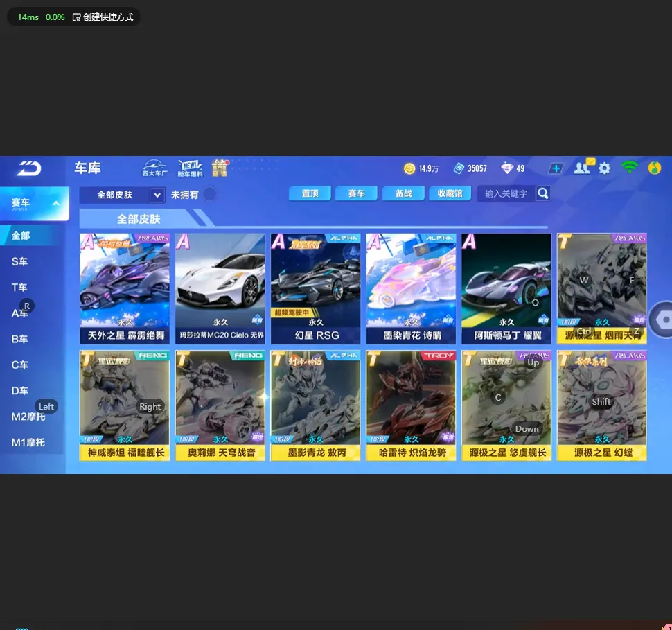The height and width of the screenshot is (630, 672).
Task: Toggle the 未拥有 filter switch
Action: [x=210, y=194]
